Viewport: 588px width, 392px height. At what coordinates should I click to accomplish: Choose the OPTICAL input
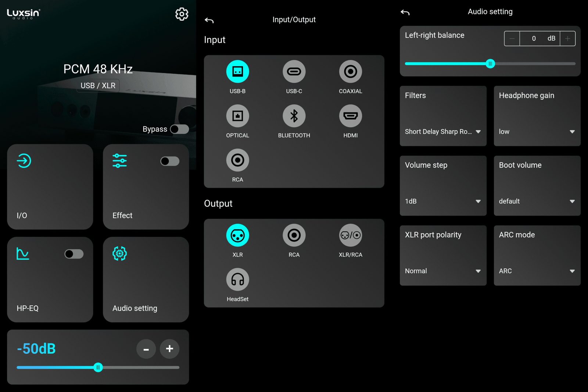pyautogui.click(x=237, y=116)
